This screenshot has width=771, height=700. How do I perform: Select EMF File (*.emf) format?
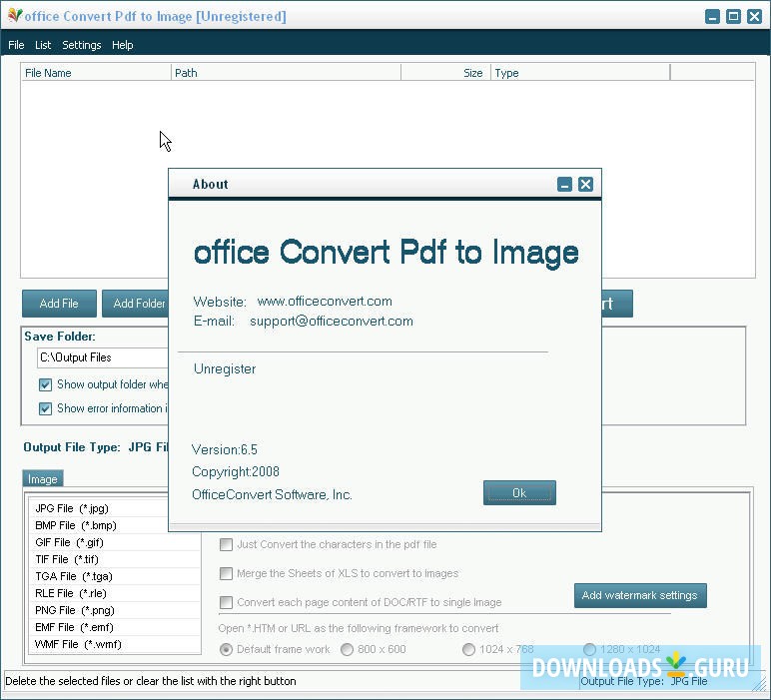[x=115, y=627]
